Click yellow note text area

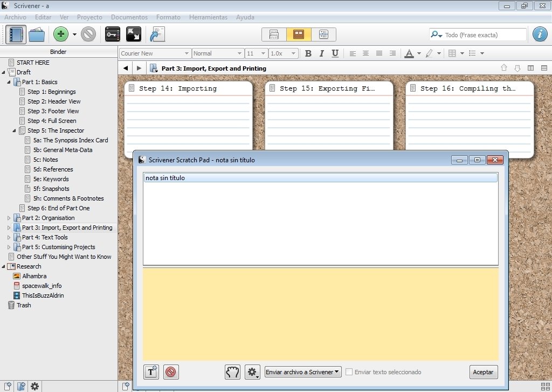click(321, 314)
